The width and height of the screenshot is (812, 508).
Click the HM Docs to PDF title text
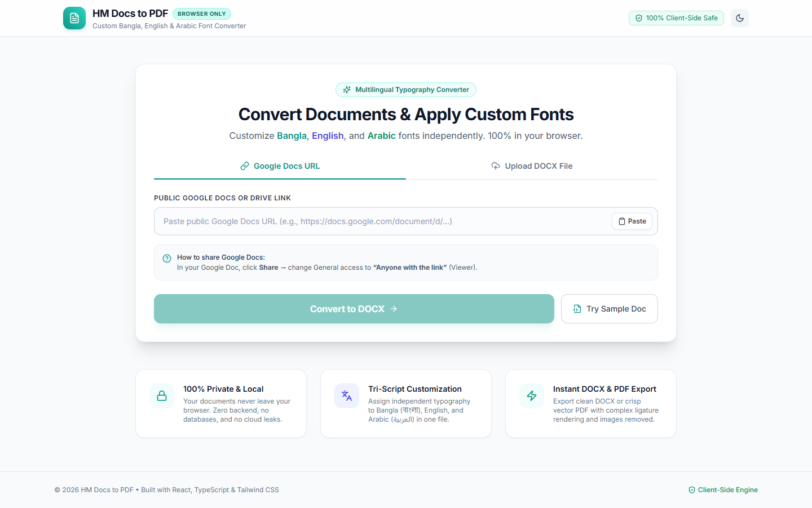coord(130,14)
